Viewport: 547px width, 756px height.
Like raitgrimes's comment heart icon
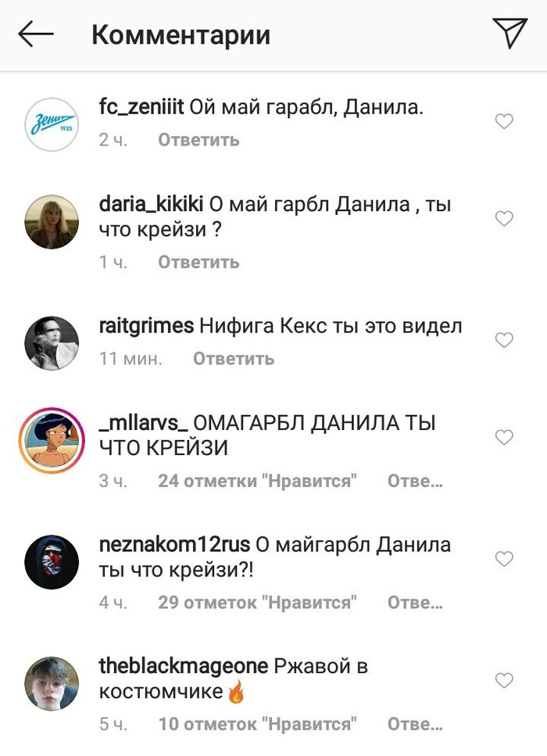504,340
